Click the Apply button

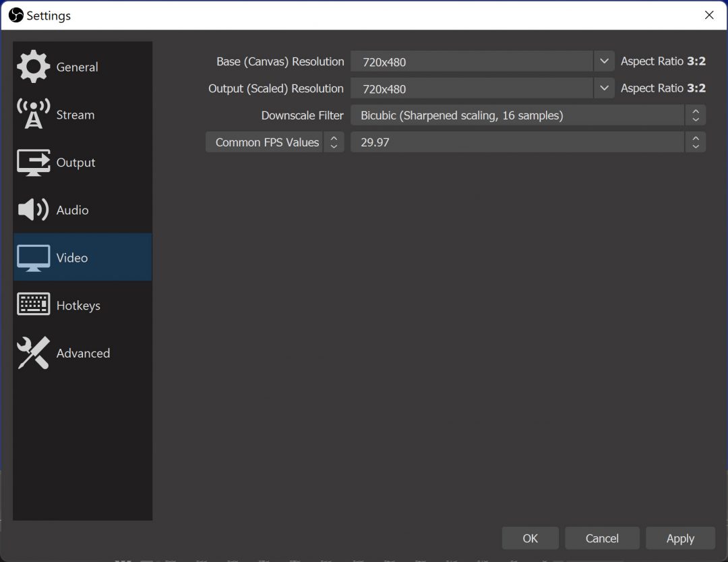pos(680,538)
